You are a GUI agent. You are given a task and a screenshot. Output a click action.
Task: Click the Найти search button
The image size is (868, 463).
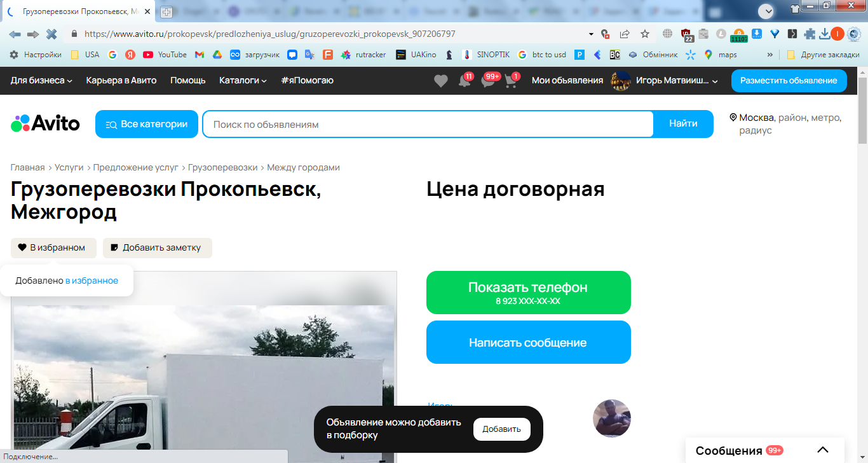[683, 124]
